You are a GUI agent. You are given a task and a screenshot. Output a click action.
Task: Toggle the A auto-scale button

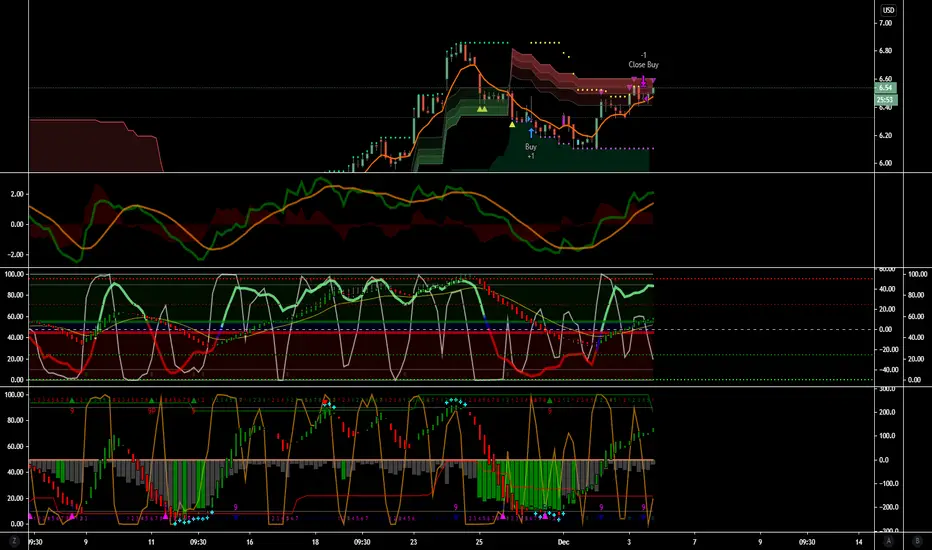[x=889, y=541]
